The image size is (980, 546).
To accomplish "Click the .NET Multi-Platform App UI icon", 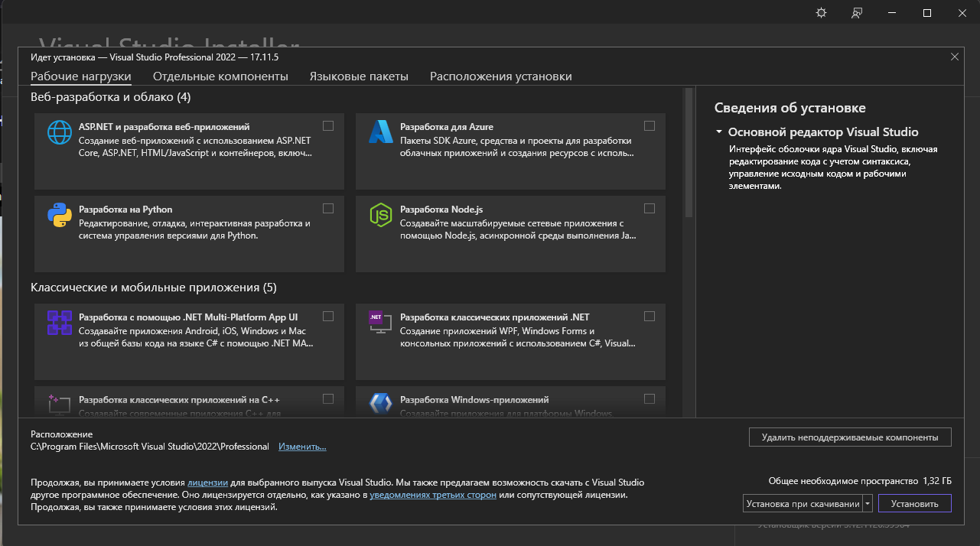I will [59, 323].
